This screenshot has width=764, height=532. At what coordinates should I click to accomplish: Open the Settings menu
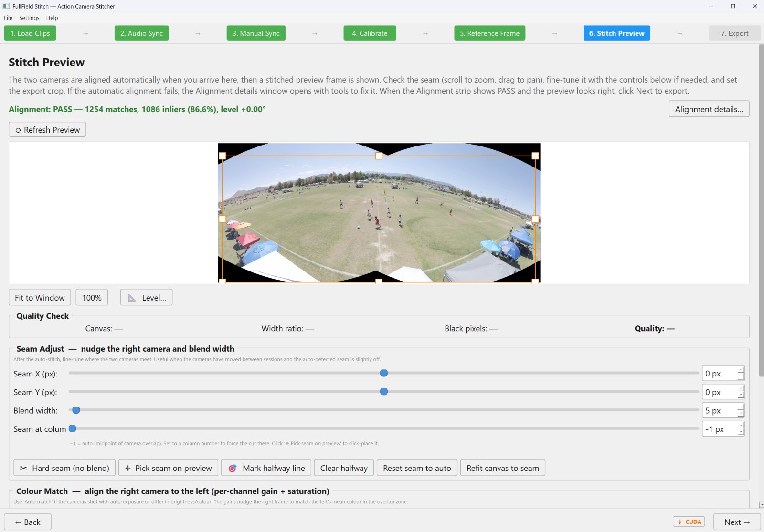(29, 18)
